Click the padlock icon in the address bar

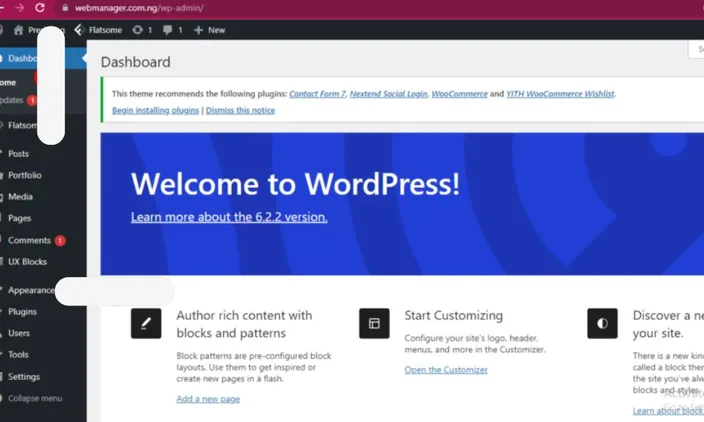coord(65,8)
